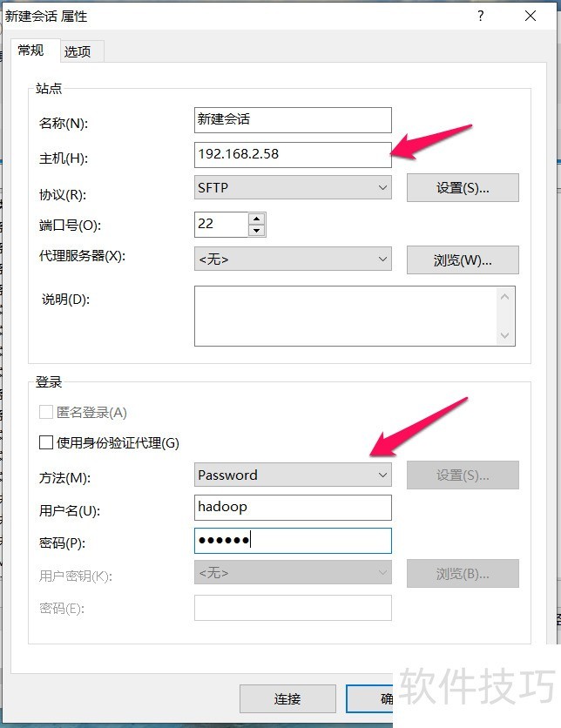Image resolution: width=561 pixels, height=728 pixels.
Task: Click the 密码 password field
Action: [x=293, y=540]
